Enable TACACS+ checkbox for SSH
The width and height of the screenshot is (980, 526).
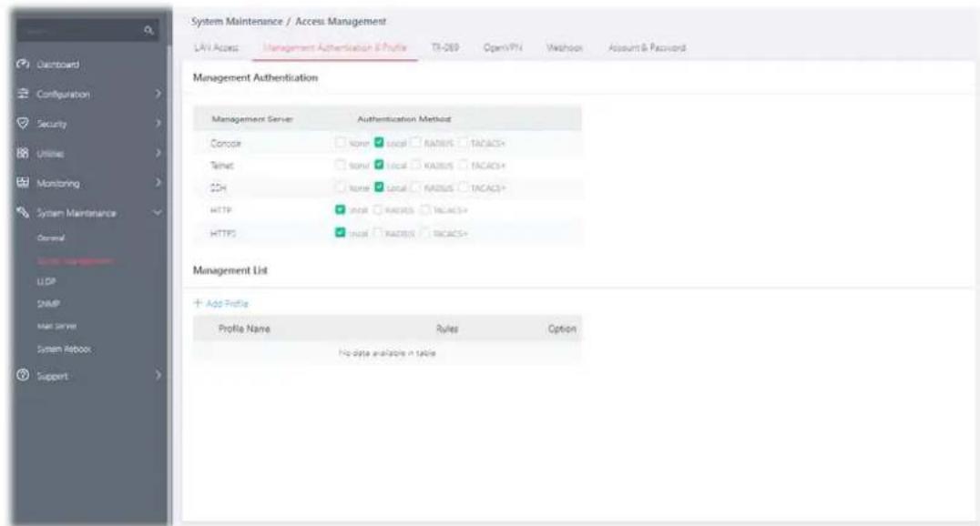(x=463, y=187)
